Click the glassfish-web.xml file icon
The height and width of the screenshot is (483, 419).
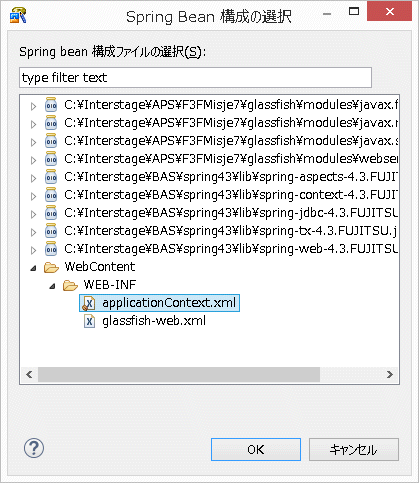pos(89,321)
